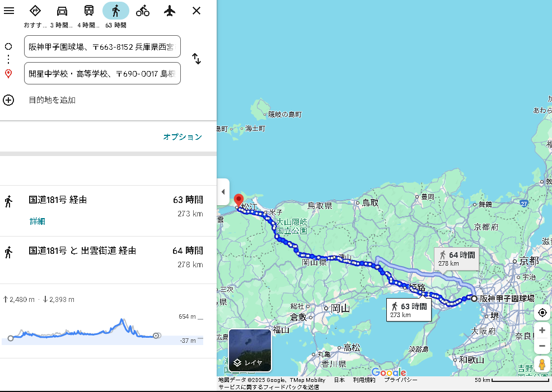
Task: Click the red destination pin at 松江
Action: 238,201
